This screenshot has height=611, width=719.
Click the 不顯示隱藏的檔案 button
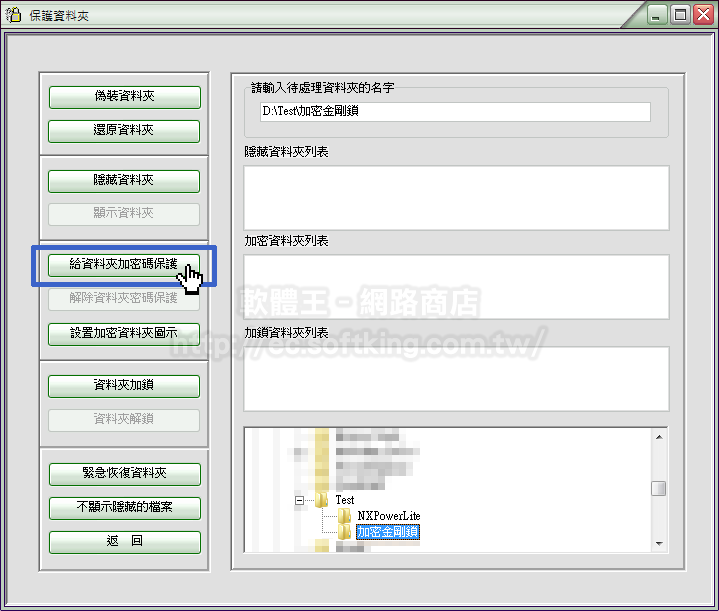tap(124, 508)
